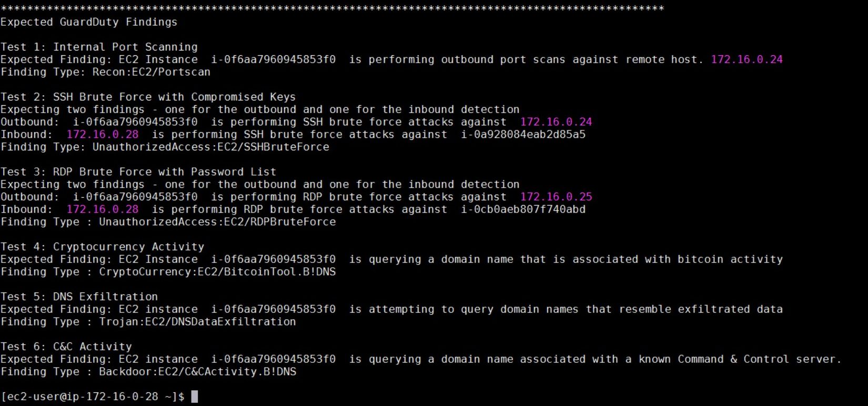
Task: Click the Expected GuardDuty Findings heading
Action: [x=89, y=22]
